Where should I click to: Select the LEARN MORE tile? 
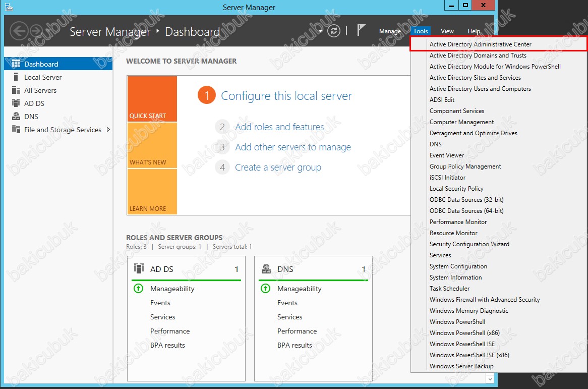(x=152, y=192)
